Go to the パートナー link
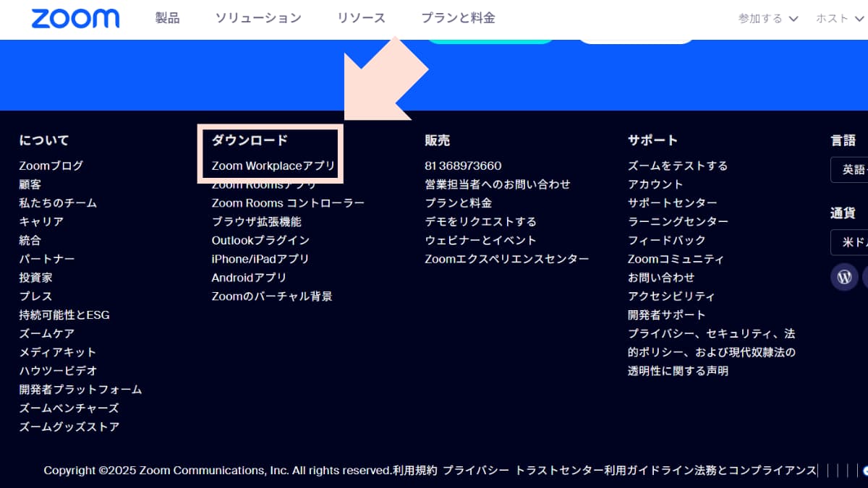The image size is (868, 488). point(47,259)
